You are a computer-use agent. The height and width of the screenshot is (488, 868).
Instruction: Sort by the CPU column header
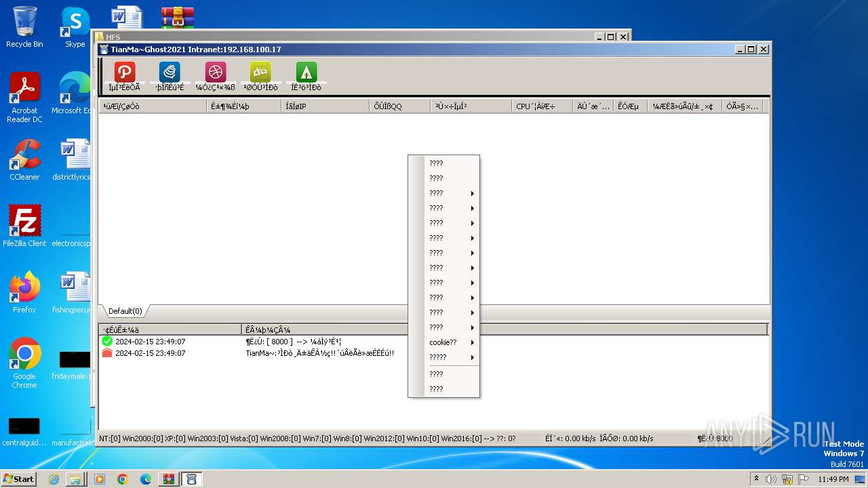click(x=542, y=106)
